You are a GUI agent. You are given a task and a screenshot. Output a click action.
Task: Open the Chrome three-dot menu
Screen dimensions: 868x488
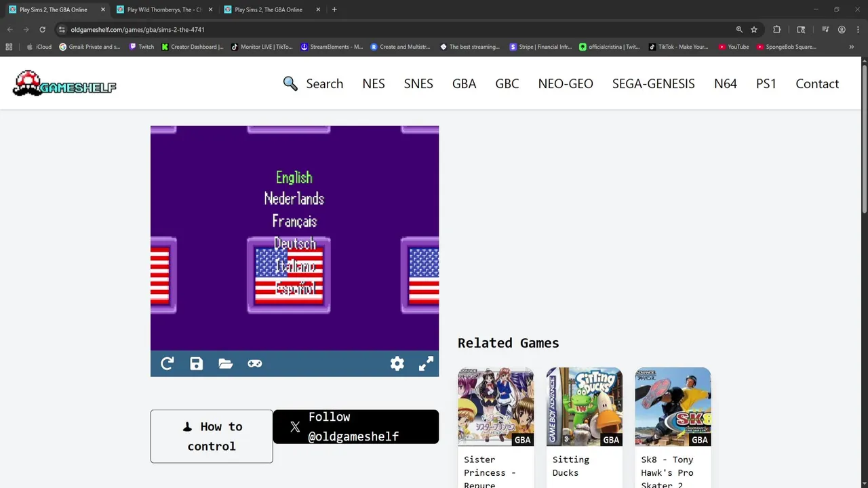pyautogui.click(x=856, y=30)
